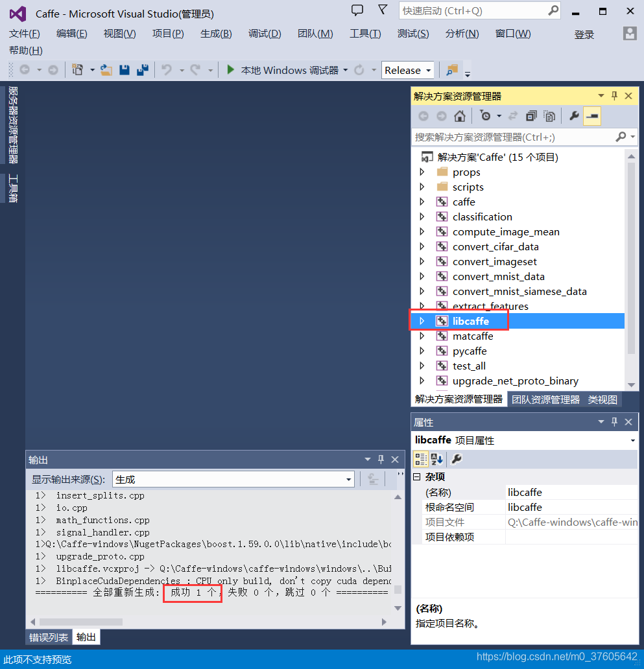The width and height of the screenshot is (644, 669).
Task: Select the classification project
Action: (x=483, y=217)
